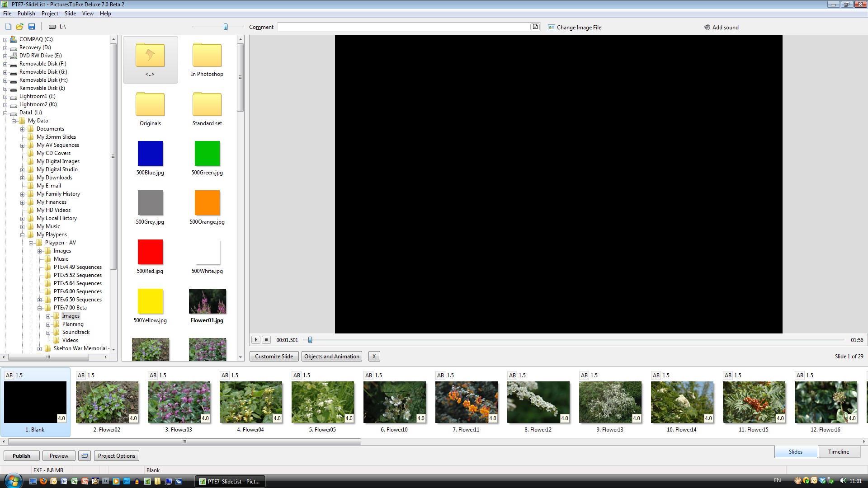Open the Publish menu
The width and height of the screenshot is (868, 488).
pos(26,14)
